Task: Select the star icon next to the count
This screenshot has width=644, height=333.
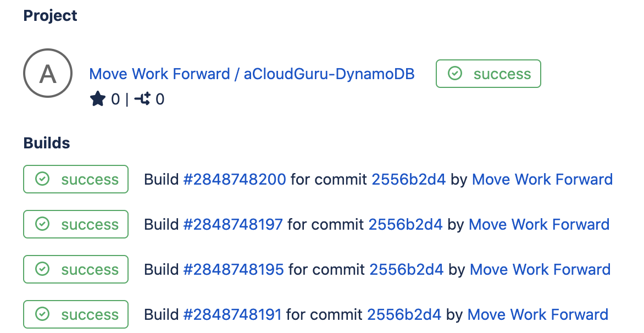Action: pyautogui.click(x=97, y=98)
